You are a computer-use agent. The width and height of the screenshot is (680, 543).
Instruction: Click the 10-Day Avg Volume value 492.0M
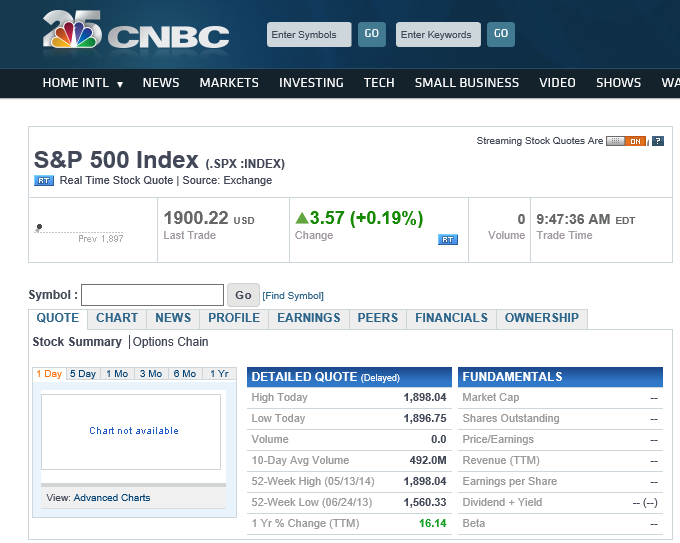428,460
